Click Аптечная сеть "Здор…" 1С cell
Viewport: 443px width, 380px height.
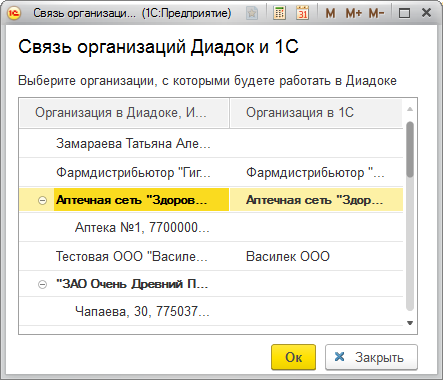tap(315, 200)
